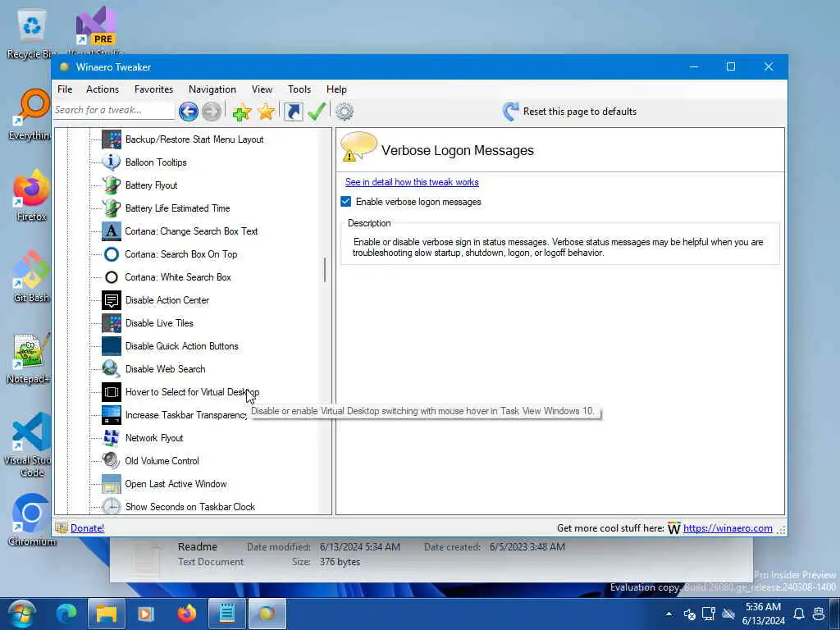Click the Increase Taskbar Transparency icon
Screen dimensions: 840x630
tap(112, 415)
